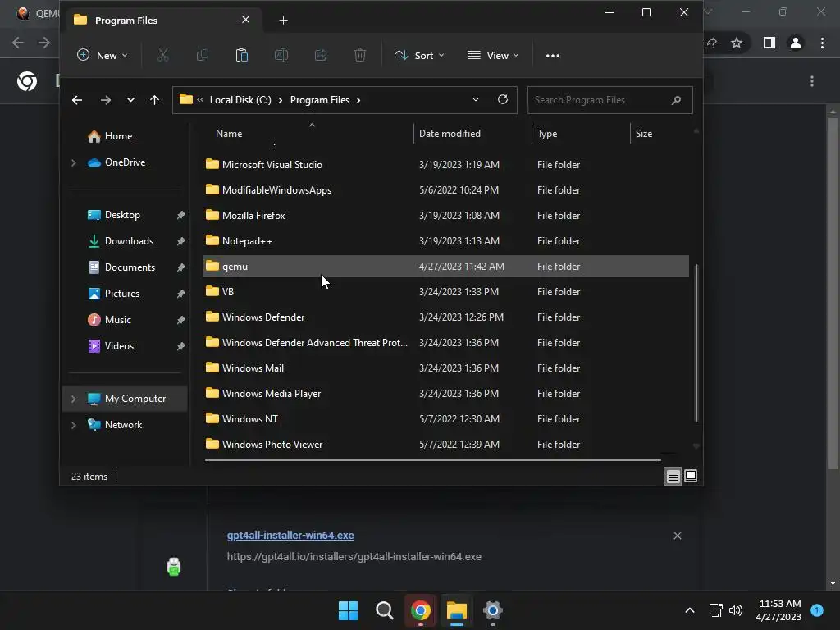
Task: Refresh the Program Files folder
Action: pos(503,99)
